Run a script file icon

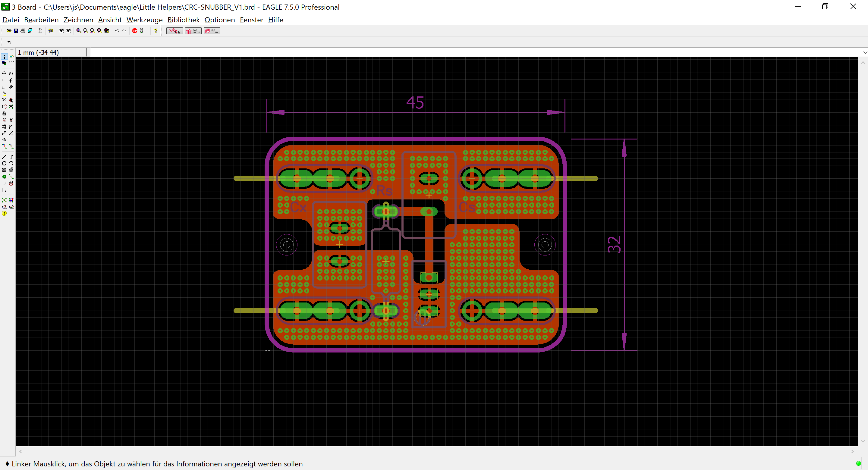pos(61,31)
